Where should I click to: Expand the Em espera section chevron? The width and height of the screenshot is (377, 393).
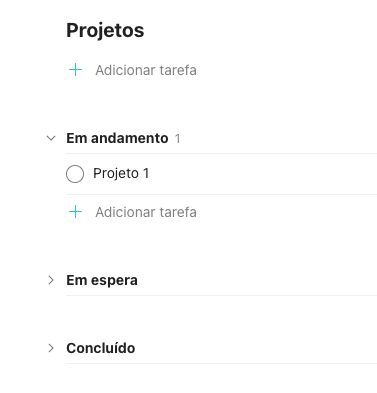pos(51,280)
